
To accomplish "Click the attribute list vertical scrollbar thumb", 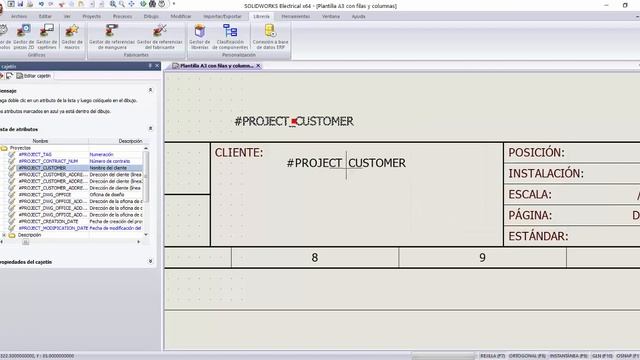I will pyautogui.click(x=146, y=176).
